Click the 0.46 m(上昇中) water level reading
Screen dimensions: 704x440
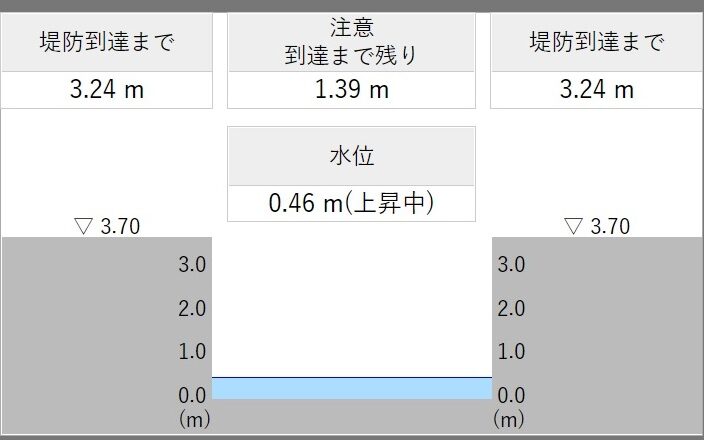[351, 203]
